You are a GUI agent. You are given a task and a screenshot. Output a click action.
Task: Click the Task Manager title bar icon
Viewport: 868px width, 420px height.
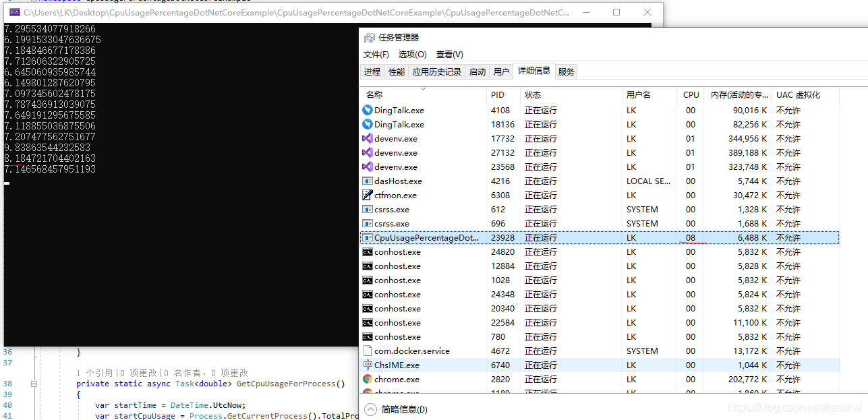(369, 37)
